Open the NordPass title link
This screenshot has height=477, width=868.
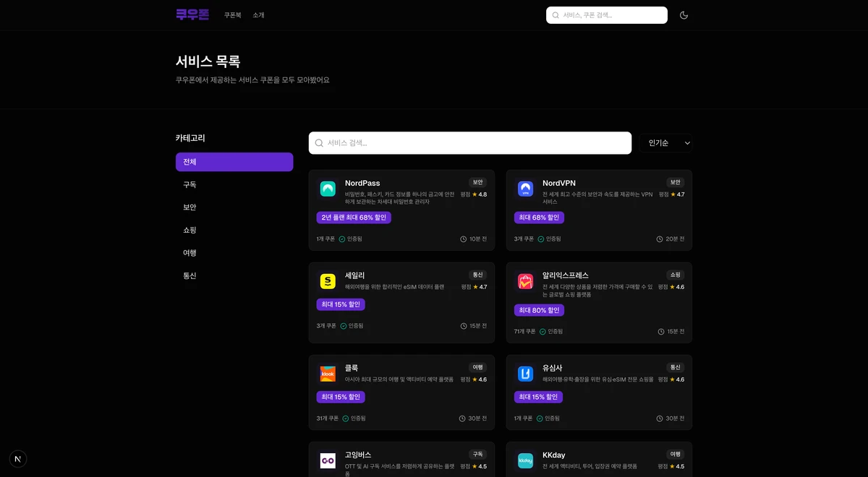point(362,184)
